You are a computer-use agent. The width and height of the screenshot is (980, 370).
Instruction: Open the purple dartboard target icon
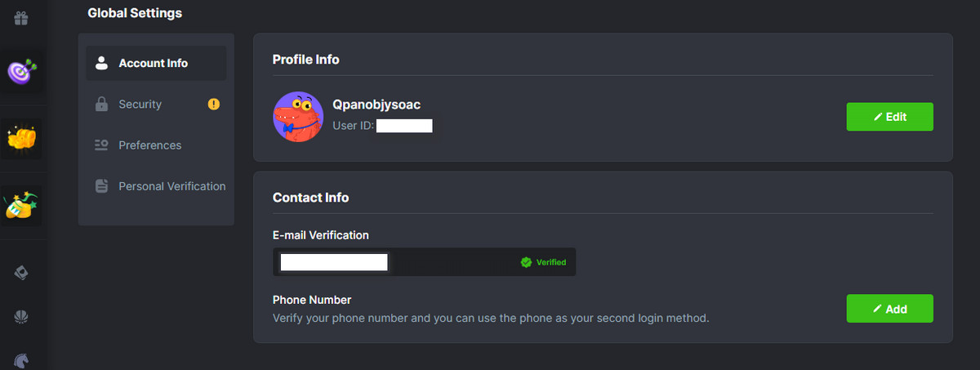[x=22, y=71]
